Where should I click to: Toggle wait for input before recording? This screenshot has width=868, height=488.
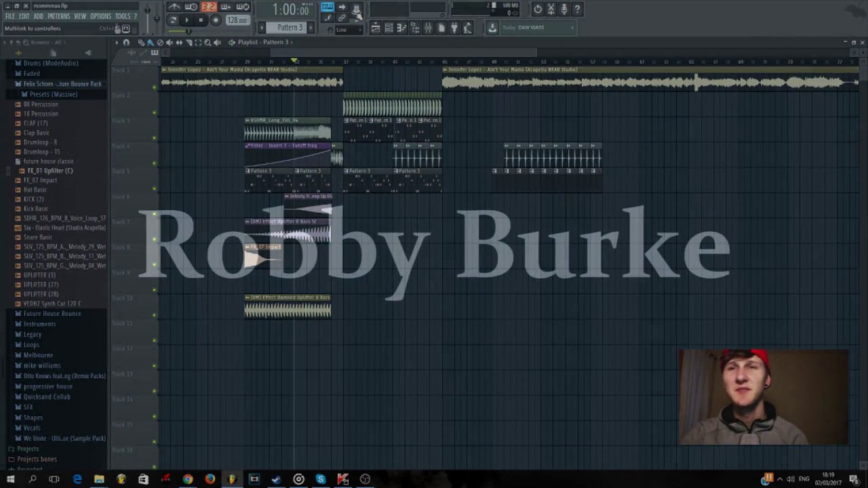[191, 7]
